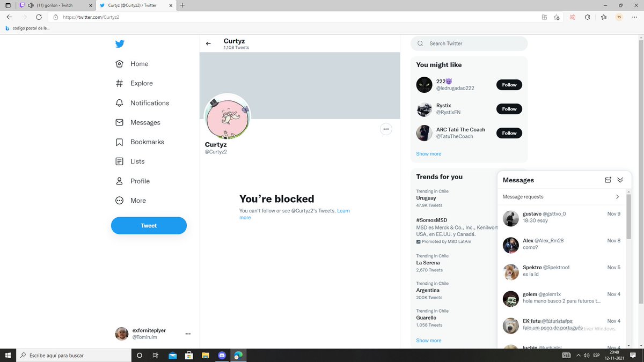Image resolution: width=644 pixels, height=362 pixels.
Task: Open Notifications in Twitter sidebar
Action: [x=142, y=103]
